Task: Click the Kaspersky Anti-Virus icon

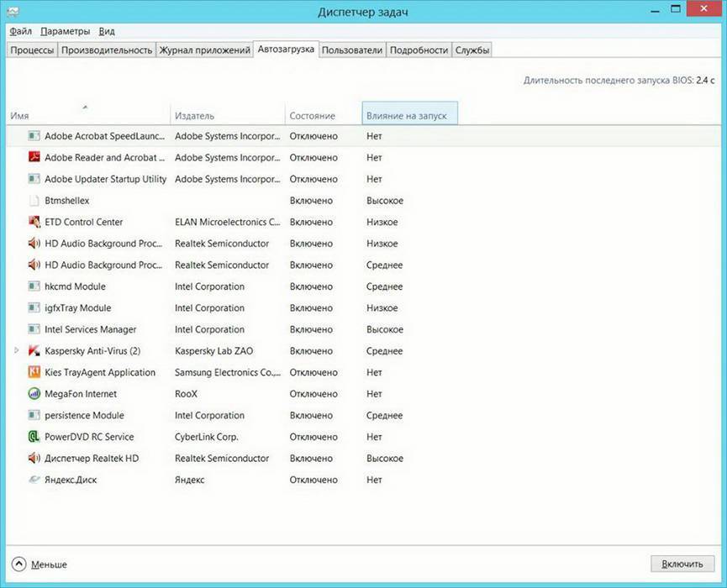Action: [34, 351]
